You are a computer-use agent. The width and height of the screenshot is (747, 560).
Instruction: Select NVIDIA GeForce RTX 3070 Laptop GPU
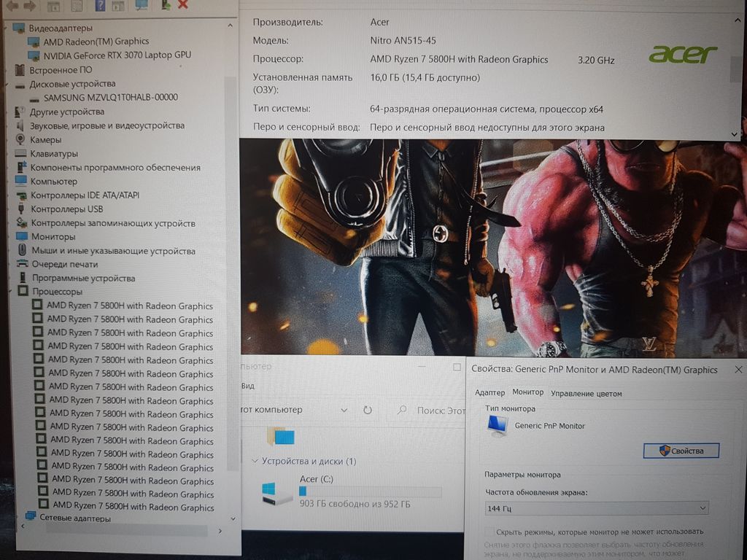(117, 55)
